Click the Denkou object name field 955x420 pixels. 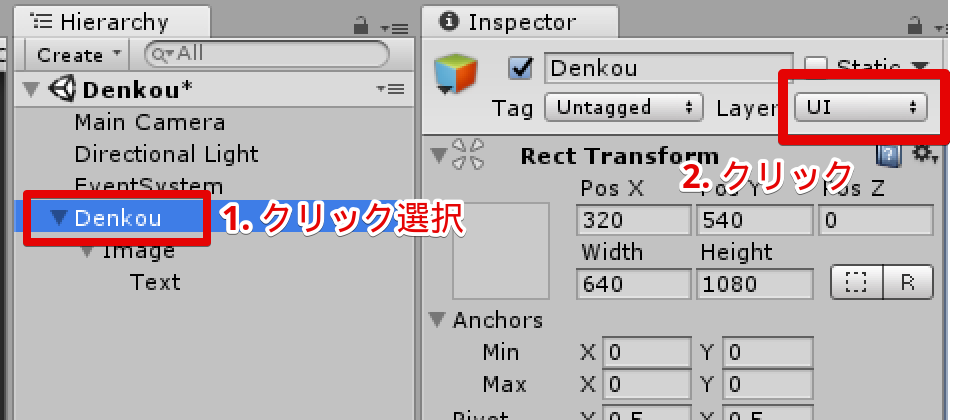(x=668, y=68)
